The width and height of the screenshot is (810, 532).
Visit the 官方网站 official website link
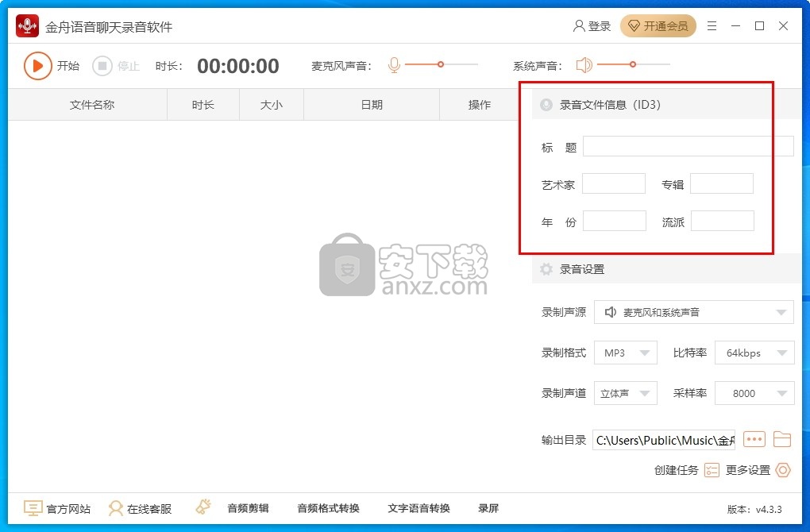57,509
